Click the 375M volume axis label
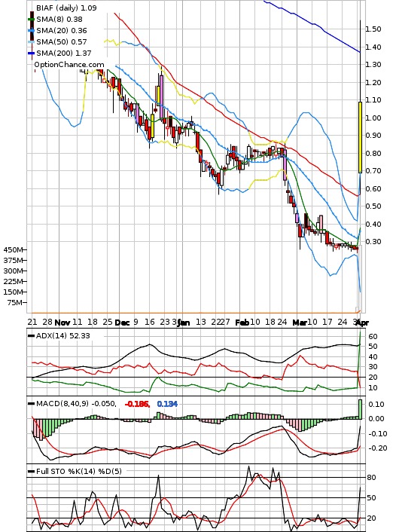This screenshot has width=396, height=532. tap(14, 260)
